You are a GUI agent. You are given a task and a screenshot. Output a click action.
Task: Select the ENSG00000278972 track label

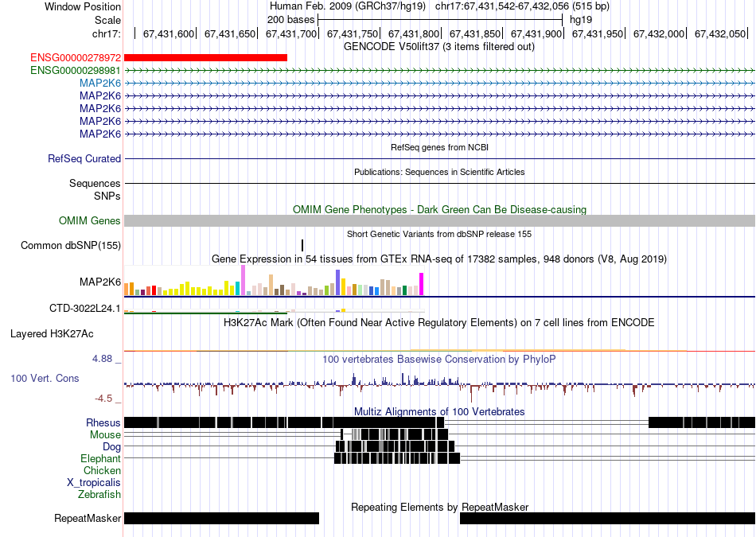pyautogui.click(x=76, y=58)
